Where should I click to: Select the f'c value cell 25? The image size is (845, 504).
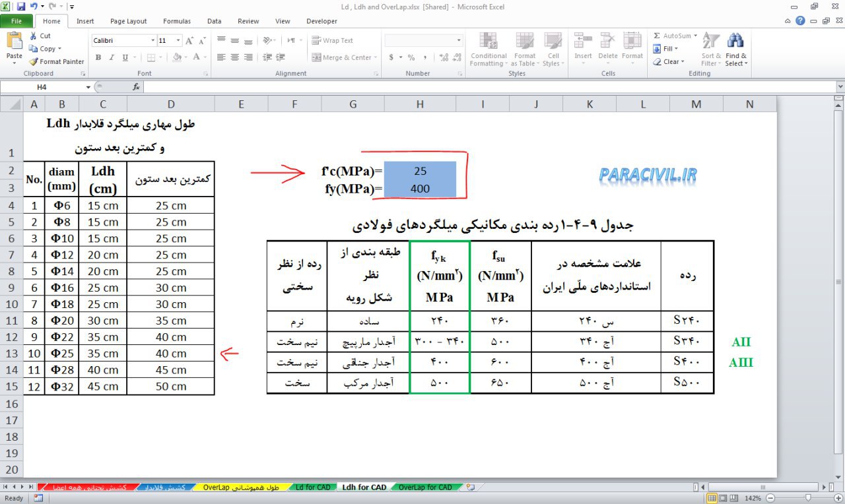point(420,171)
